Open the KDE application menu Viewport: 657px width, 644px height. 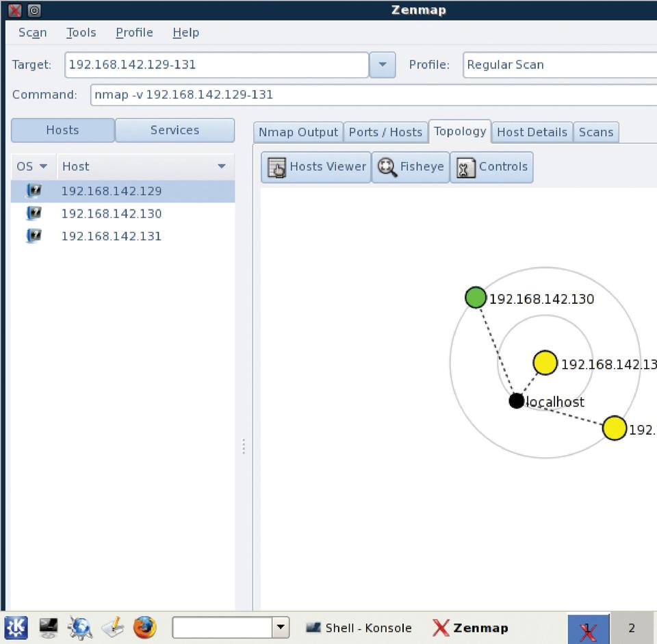(16, 627)
